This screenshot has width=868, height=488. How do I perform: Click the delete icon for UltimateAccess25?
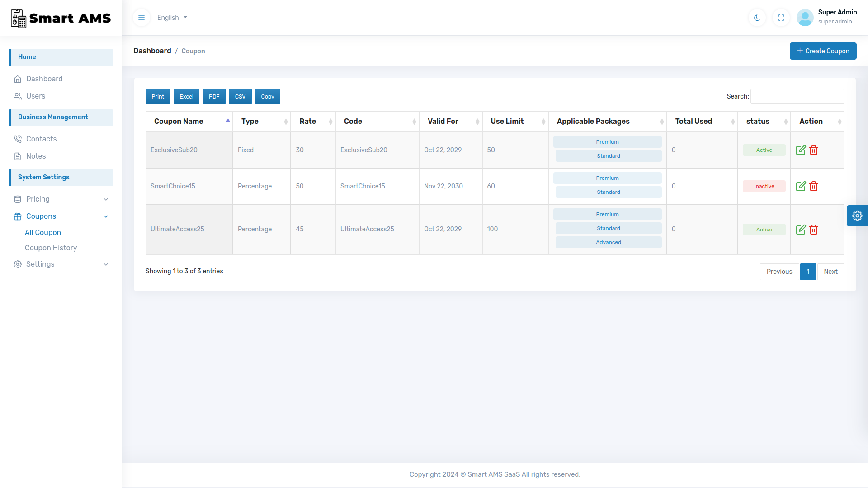(x=814, y=230)
